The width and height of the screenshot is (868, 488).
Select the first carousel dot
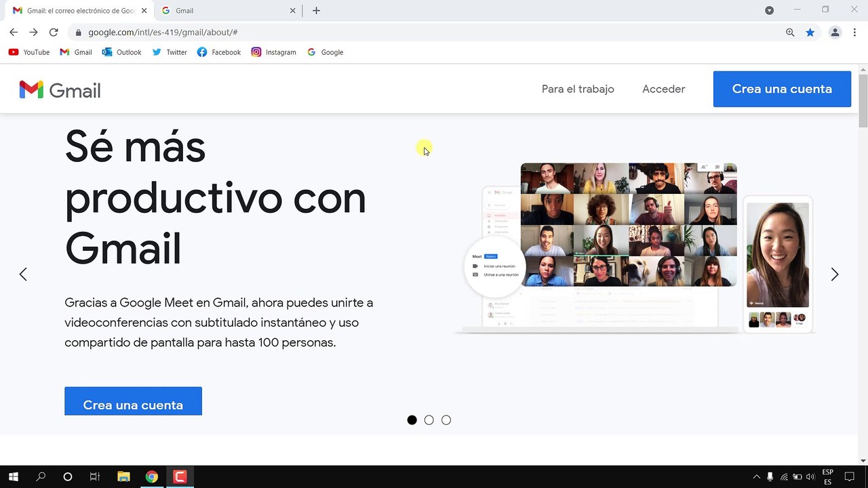tap(412, 420)
